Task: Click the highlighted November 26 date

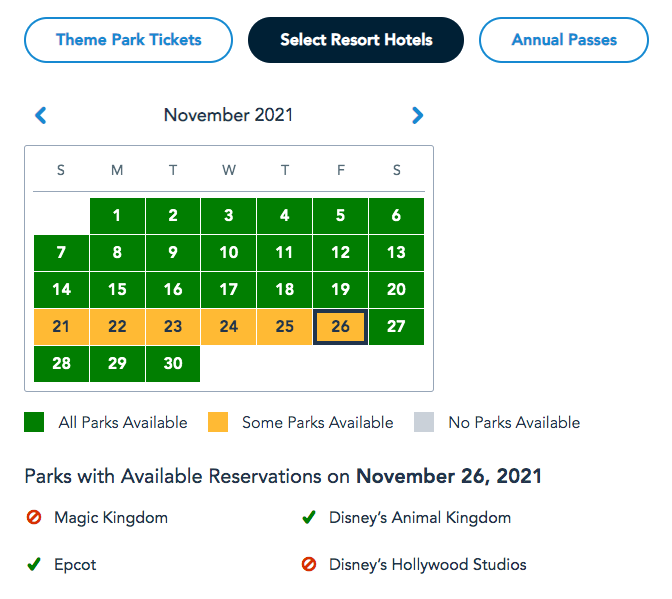Action: [340, 327]
